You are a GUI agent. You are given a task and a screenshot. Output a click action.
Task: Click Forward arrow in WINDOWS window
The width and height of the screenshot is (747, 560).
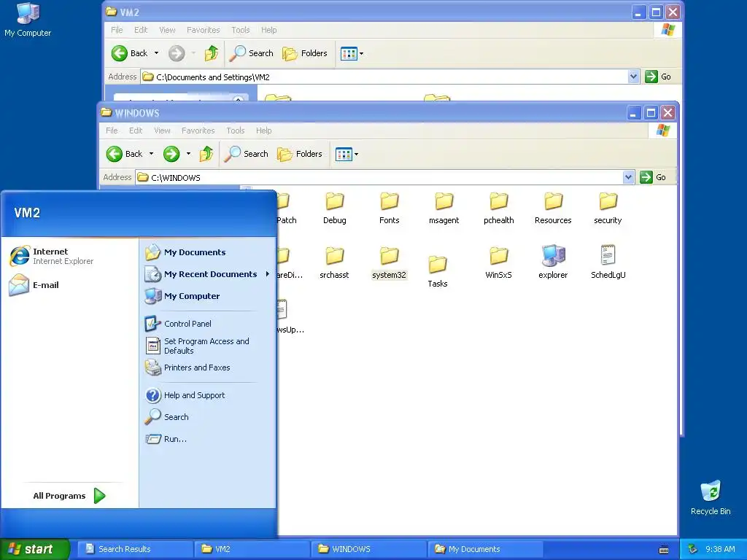[x=171, y=154]
